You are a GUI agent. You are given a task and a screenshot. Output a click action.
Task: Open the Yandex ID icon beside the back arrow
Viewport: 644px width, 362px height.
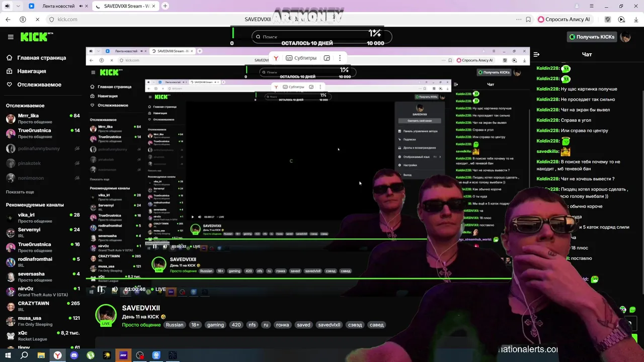pos(23,20)
